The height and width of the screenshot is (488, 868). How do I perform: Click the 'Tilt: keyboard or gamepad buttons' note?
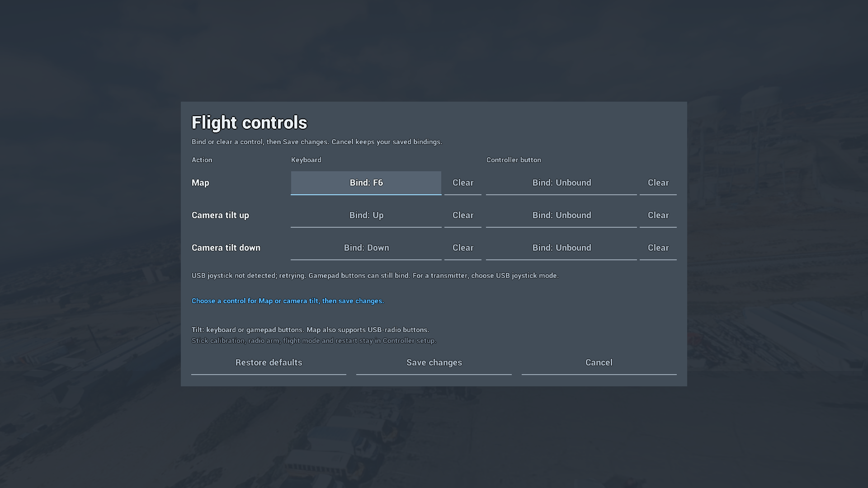[x=310, y=330]
